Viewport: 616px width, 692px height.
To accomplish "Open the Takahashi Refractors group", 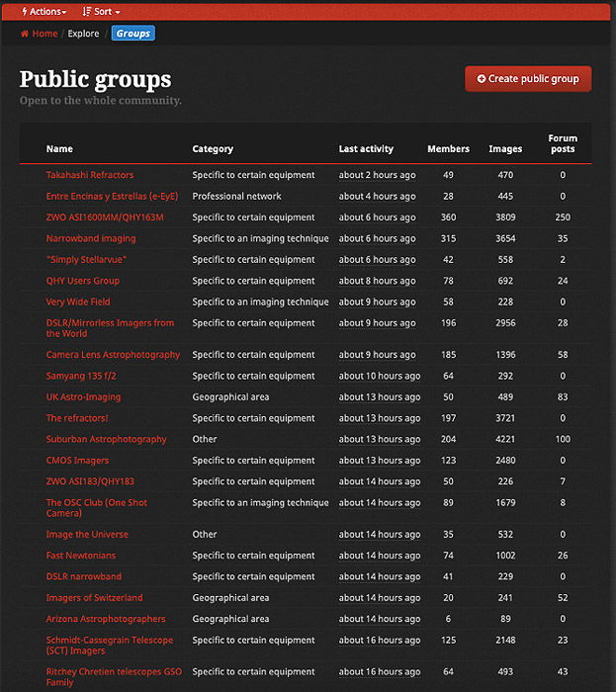I will [x=89, y=175].
